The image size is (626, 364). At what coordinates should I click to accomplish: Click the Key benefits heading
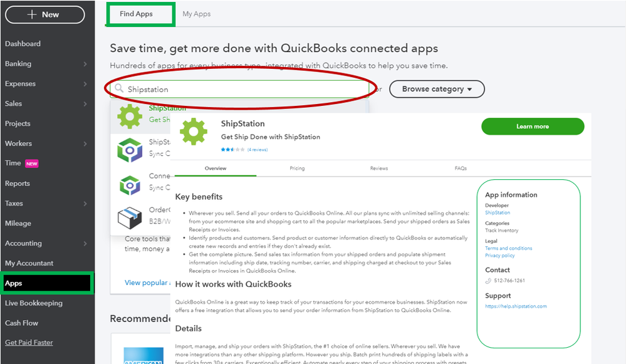click(199, 197)
